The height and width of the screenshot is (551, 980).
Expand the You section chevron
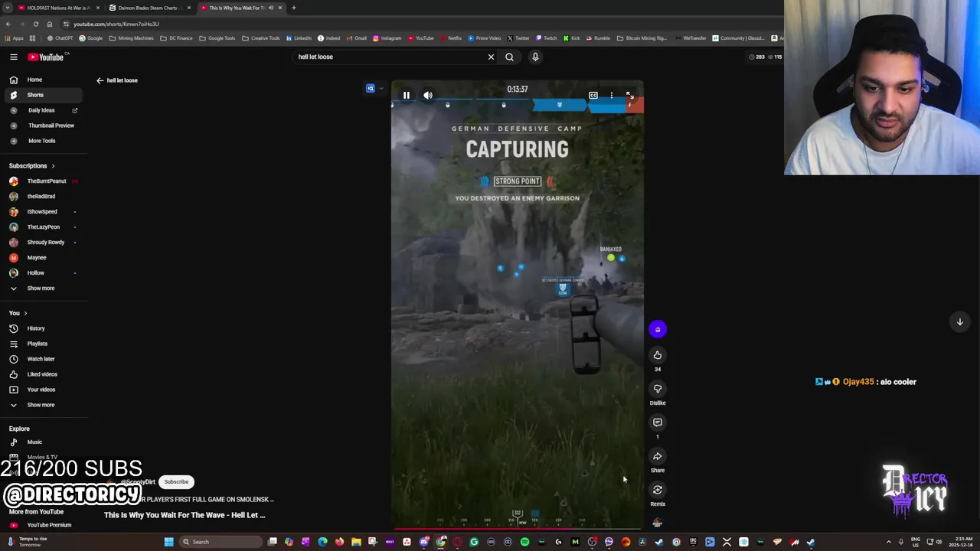tap(25, 313)
